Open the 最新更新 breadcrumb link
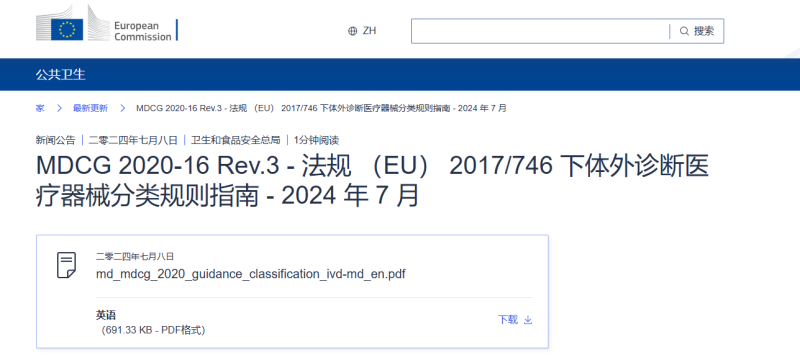The image size is (800, 362). [90, 108]
